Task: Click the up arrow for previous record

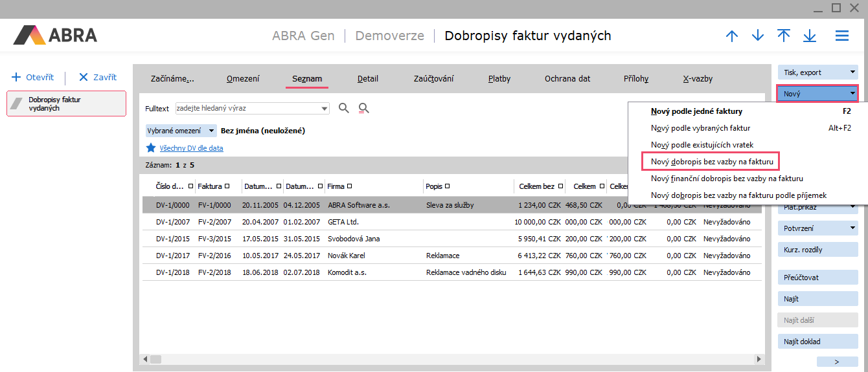Action: (x=732, y=36)
